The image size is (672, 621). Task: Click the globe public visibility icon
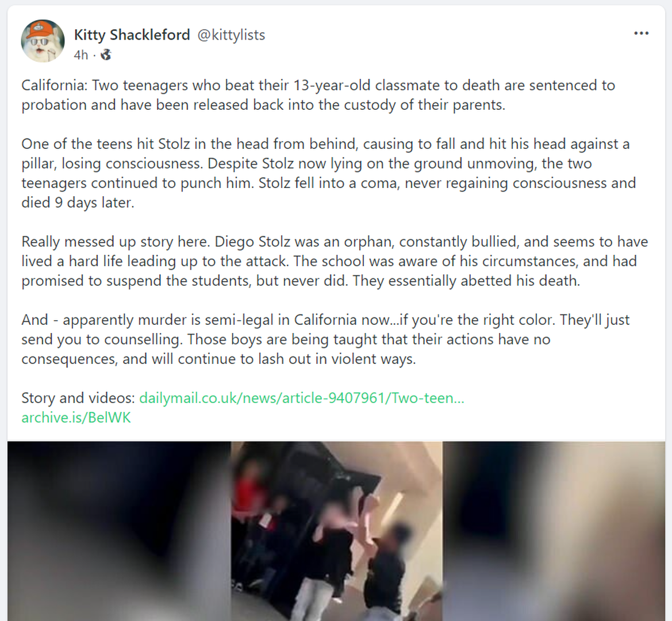coord(106,55)
